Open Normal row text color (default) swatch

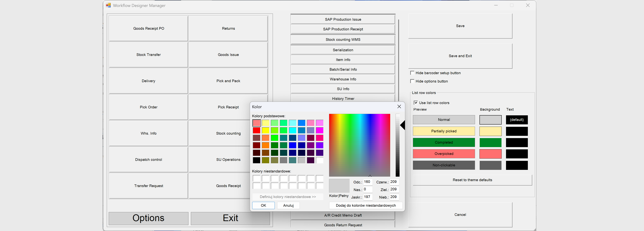[x=517, y=120]
